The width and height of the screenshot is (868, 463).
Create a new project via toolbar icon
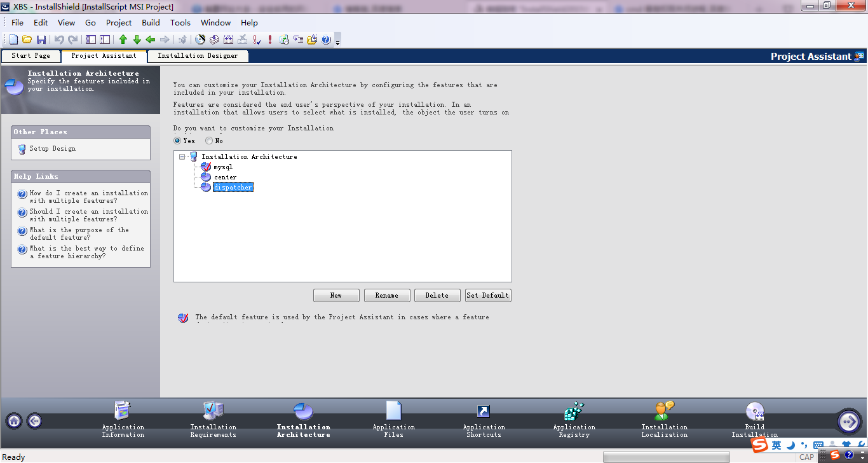click(x=13, y=39)
